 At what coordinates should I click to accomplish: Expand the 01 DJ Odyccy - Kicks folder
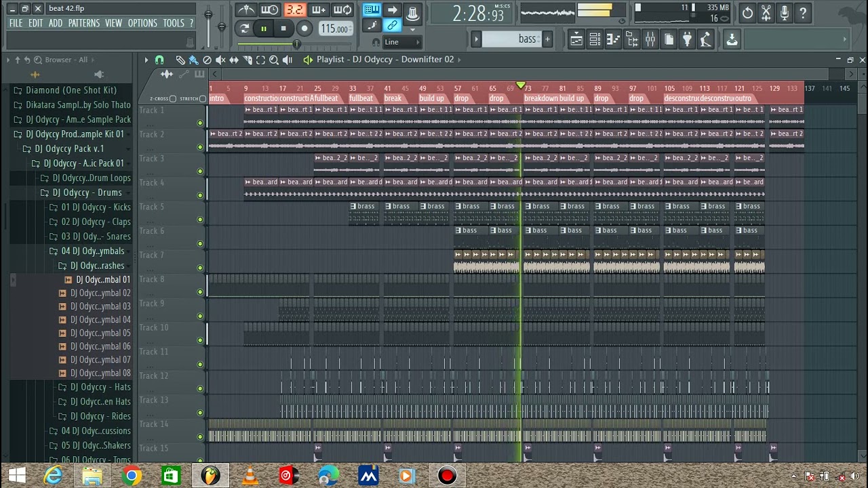90,207
